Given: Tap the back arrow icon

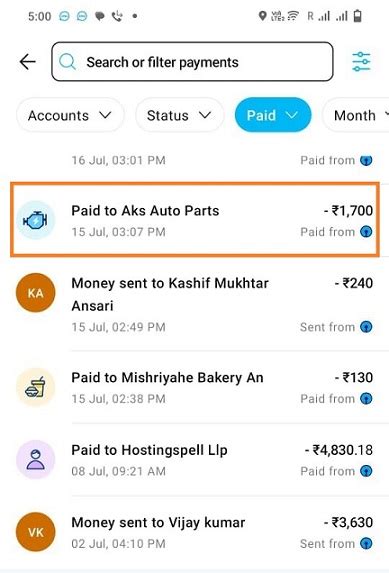Looking at the screenshot, I should 27,62.
